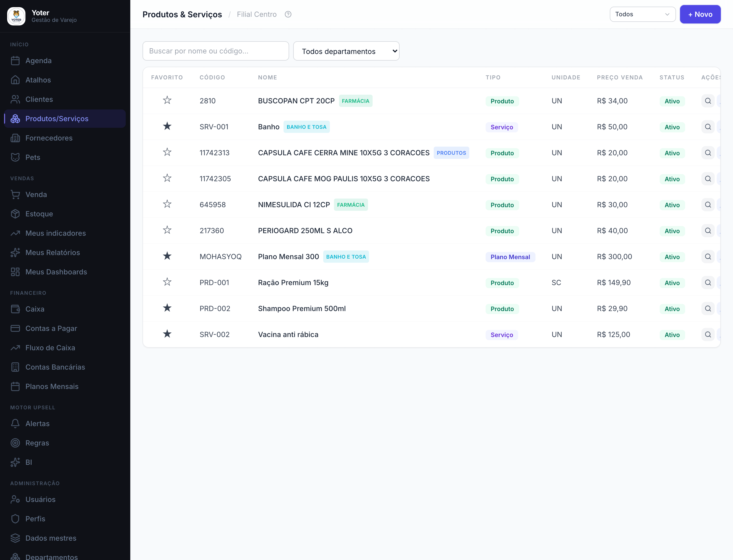Viewport: 733px width, 560px height.
Task: Open the Yoter logo in sidebar
Action: point(16,16)
